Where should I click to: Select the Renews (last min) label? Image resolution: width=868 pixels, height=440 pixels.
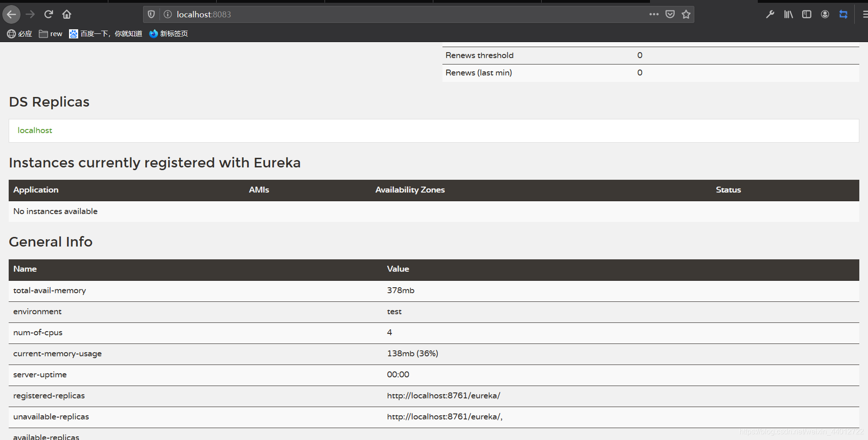pyautogui.click(x=479, y=73)
